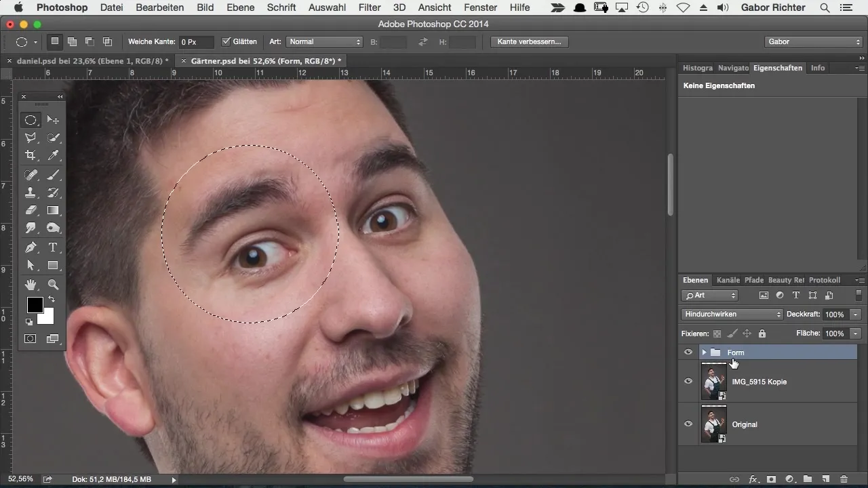Open the Ebene menu
The image size is (868, 488).
coord(240,7)
